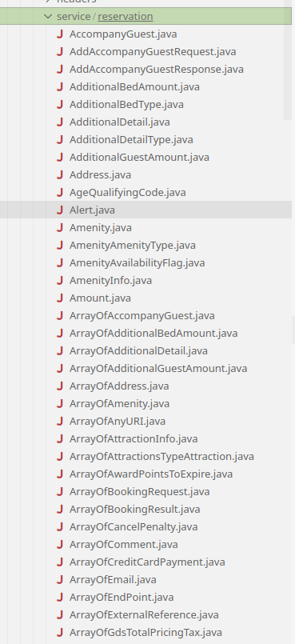The height and width of the screenshot is (644, 295).
Task: Click Java icon of AmenityAvailabilityFlag.java
Action: tap(60, 263)
